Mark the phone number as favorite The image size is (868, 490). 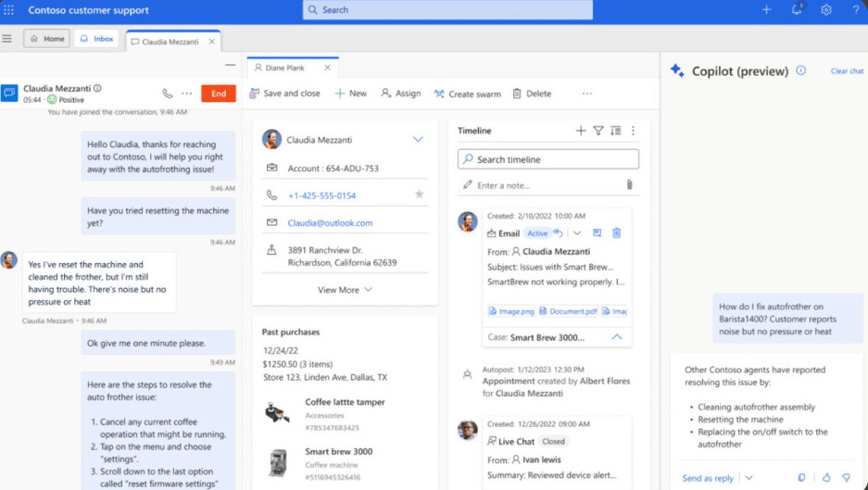pos(419,195)
